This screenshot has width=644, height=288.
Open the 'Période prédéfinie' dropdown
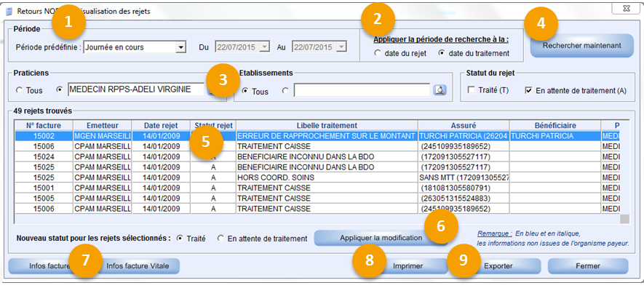180,47
